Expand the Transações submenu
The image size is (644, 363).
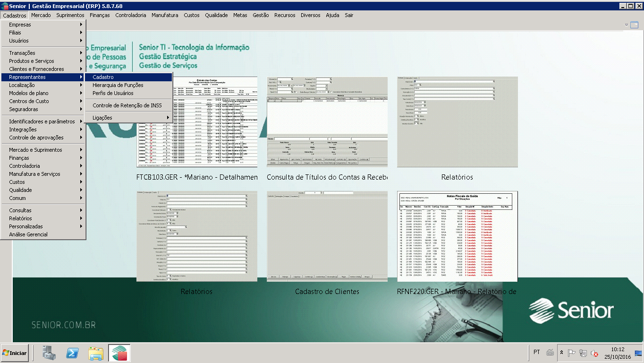click(43, 53)
